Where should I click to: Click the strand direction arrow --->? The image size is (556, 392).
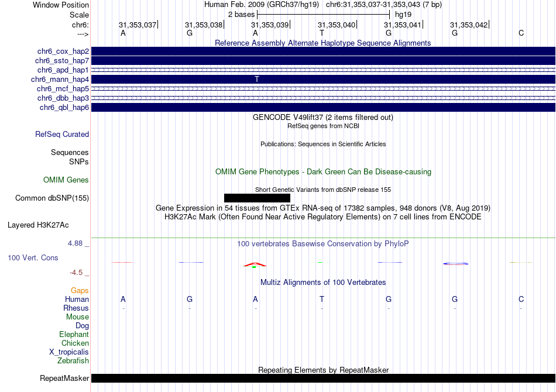(x=83, y=34)
